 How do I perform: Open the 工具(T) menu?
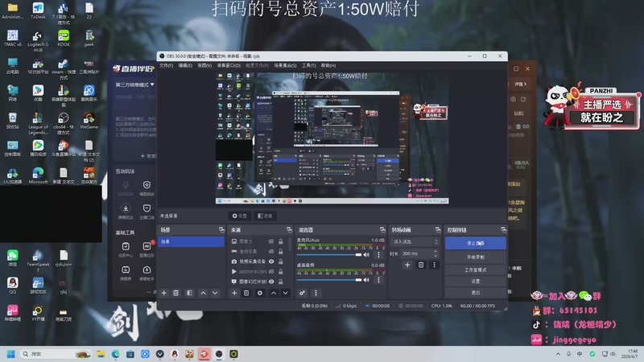(x=309, y=66)
